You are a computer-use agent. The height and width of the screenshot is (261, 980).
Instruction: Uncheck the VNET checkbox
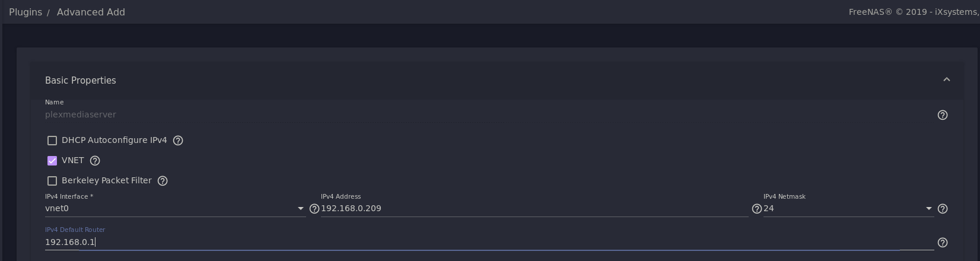coord(52,161)
